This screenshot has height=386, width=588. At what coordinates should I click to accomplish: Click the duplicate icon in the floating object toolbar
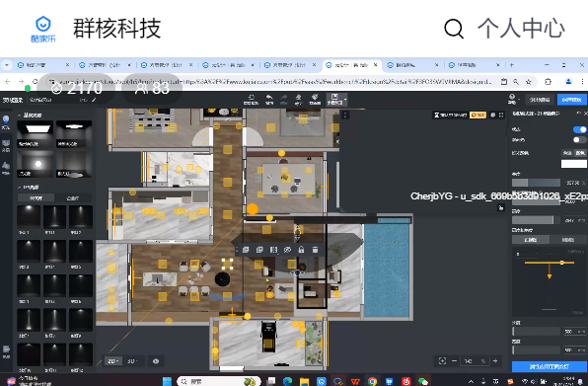[x=259, y=250]
